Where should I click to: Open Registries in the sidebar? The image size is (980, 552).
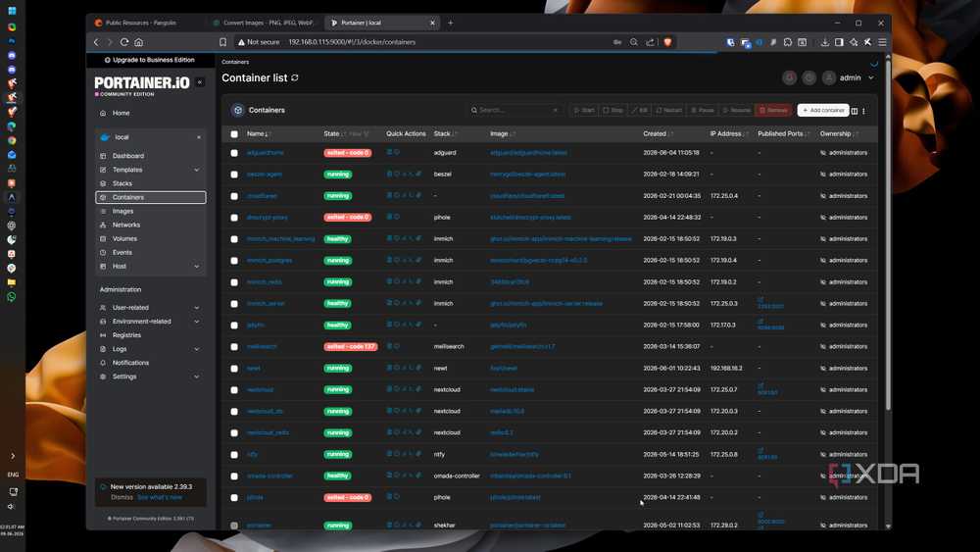point(126,335)
